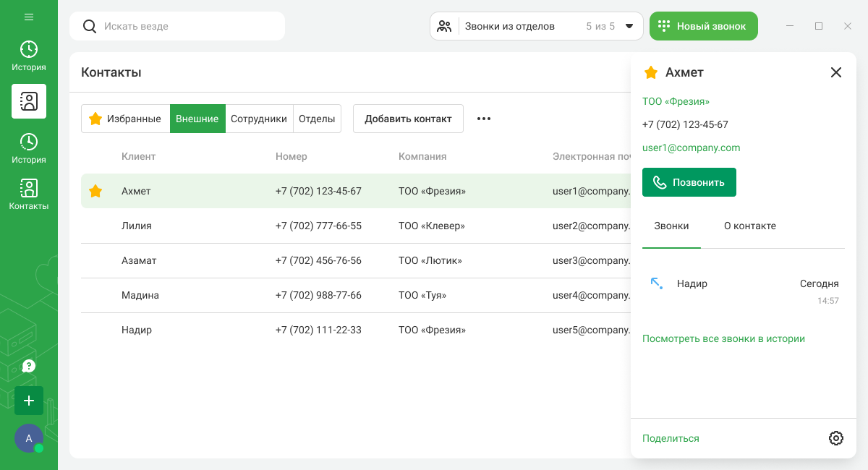Open the hamburger menu in the sidebar
The image size is (868, 470).
(x=29, y=17)
